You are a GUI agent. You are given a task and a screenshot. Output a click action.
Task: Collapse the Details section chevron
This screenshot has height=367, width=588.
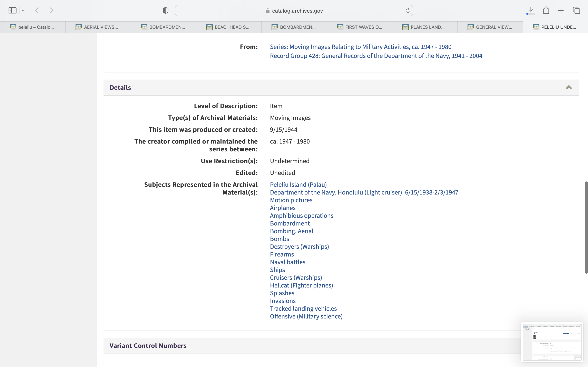pyautogui.click(x=569, y=87)
